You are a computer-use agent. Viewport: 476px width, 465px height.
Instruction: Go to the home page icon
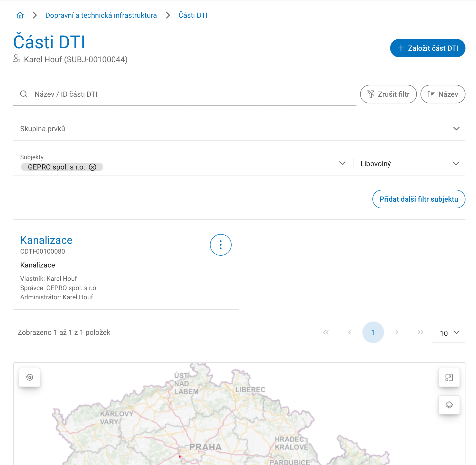tap(20, 15)
